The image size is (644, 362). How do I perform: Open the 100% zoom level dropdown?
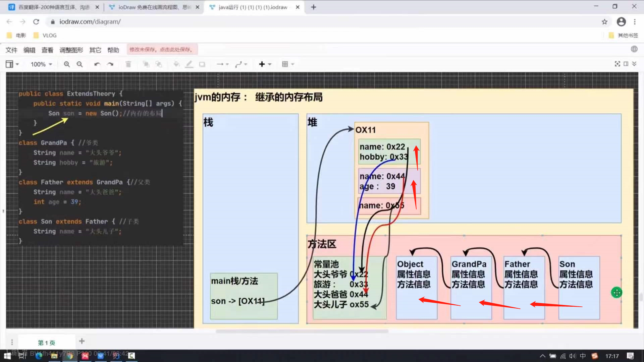(x=41, y=64)
